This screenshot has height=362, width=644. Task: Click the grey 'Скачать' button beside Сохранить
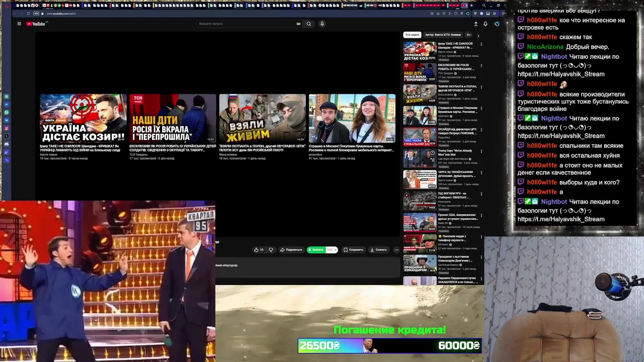click(378, 250)
